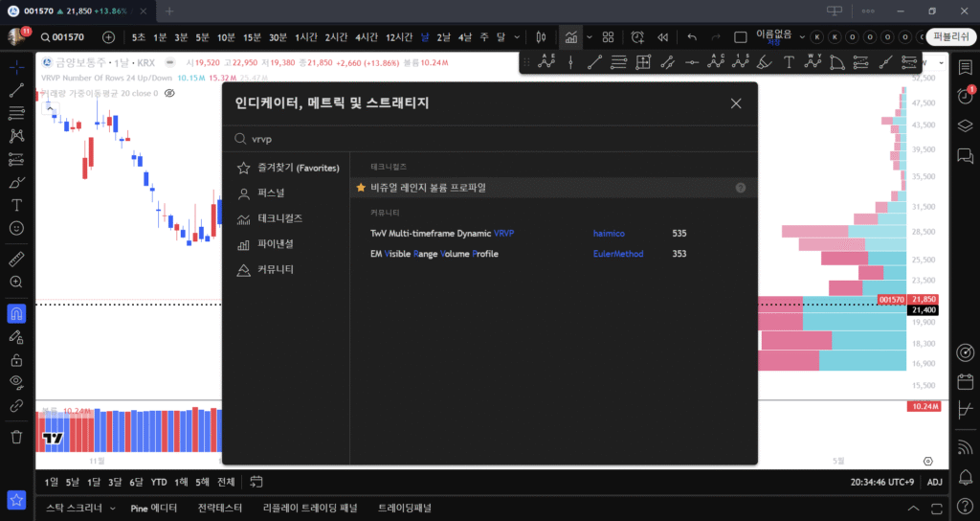The height and width of the screenshot is (521, 980).
Task: Open the measure ruler tool
Action: click(x=16, y=260)
